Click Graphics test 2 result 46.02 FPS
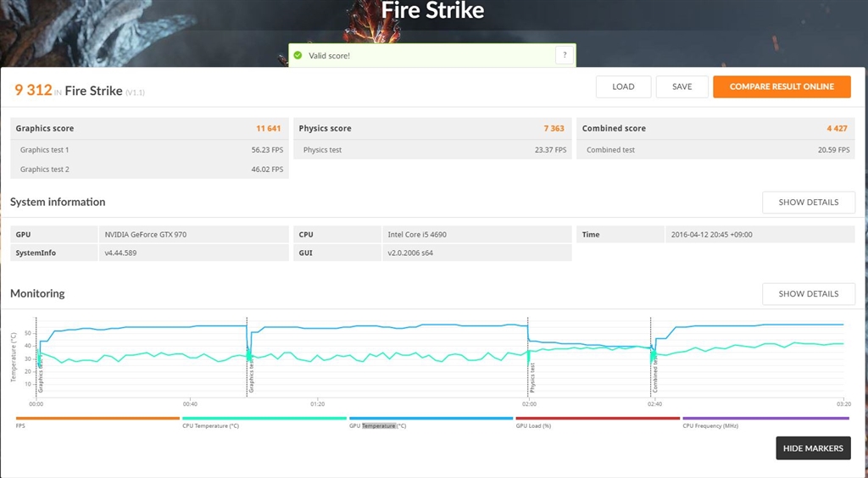 267,170
